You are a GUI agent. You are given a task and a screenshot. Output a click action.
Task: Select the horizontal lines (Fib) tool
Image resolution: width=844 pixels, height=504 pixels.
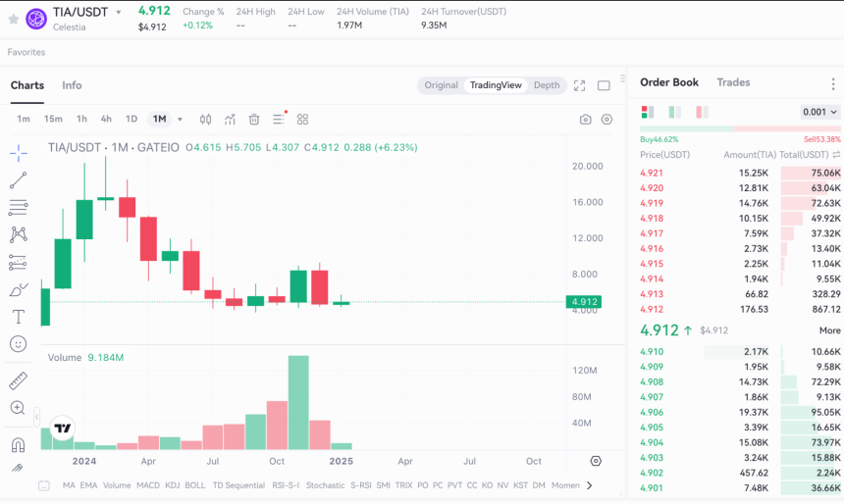point(19,207)
